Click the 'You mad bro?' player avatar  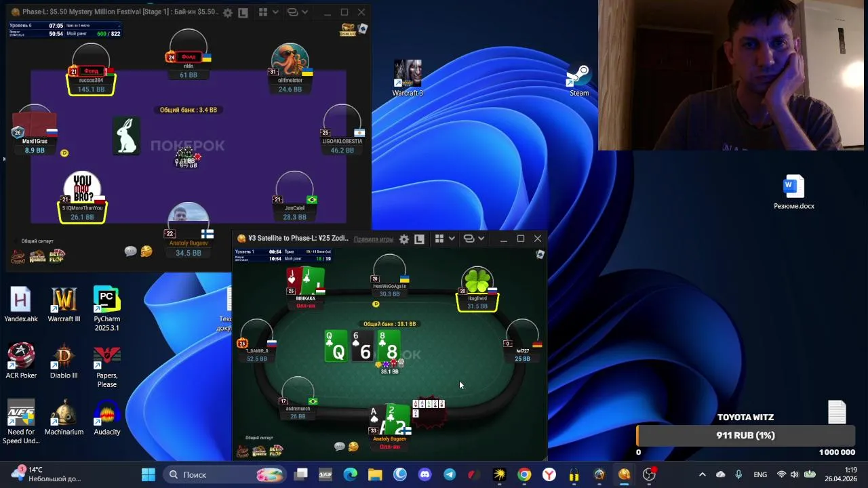point(83,188)
